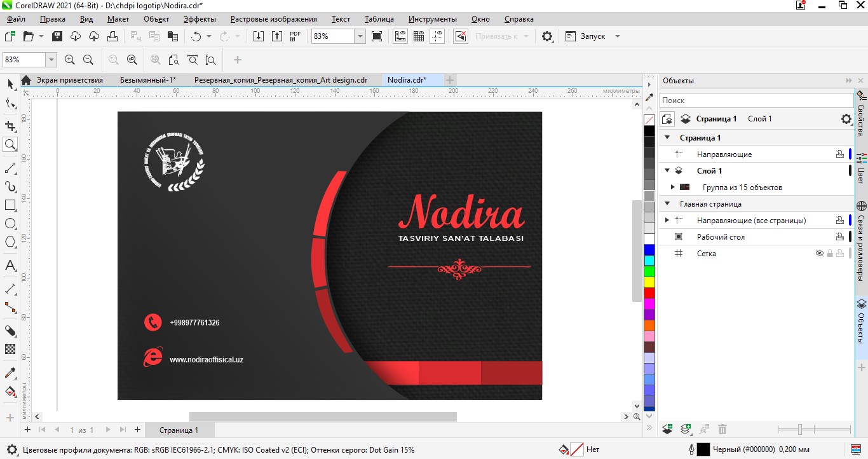The width and height of the screenshot is (868, 459).
Task: Show the Сетка layer via eye icon
Action: click(x=820, y=253)
